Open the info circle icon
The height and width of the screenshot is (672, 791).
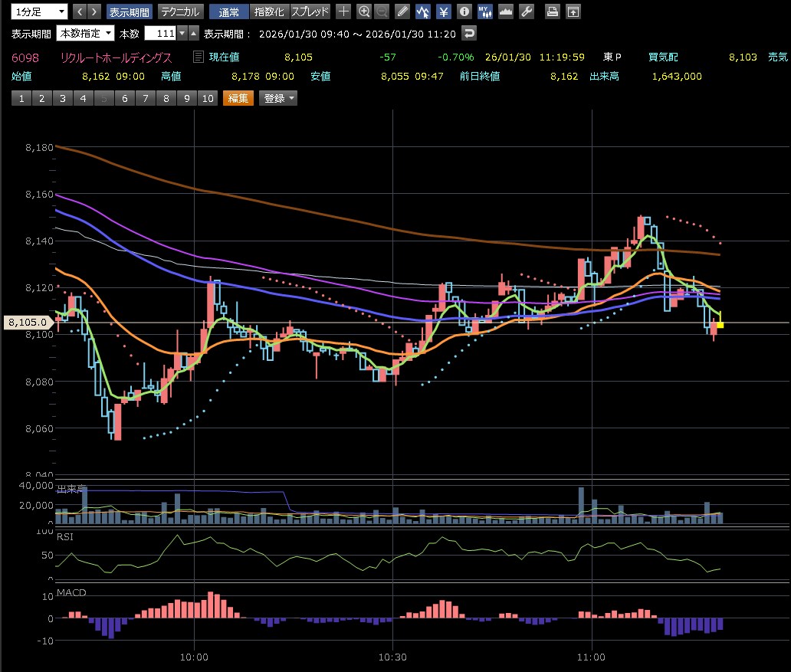464,11
